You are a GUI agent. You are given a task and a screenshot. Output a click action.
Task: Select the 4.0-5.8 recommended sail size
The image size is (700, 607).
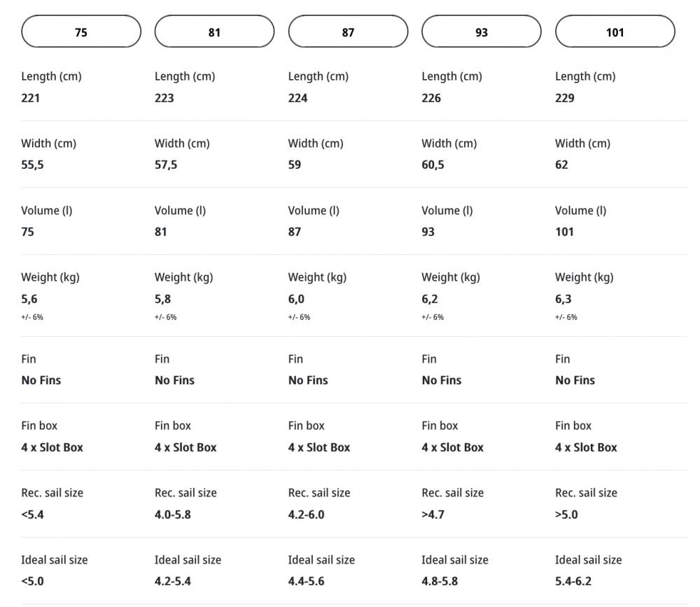tap(173, 515)
